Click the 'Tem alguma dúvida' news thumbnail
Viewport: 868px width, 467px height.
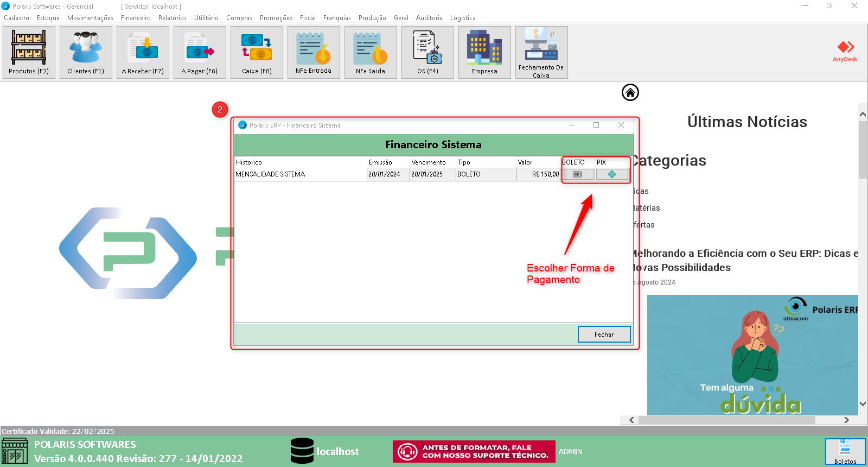click(x=752, y=355)
